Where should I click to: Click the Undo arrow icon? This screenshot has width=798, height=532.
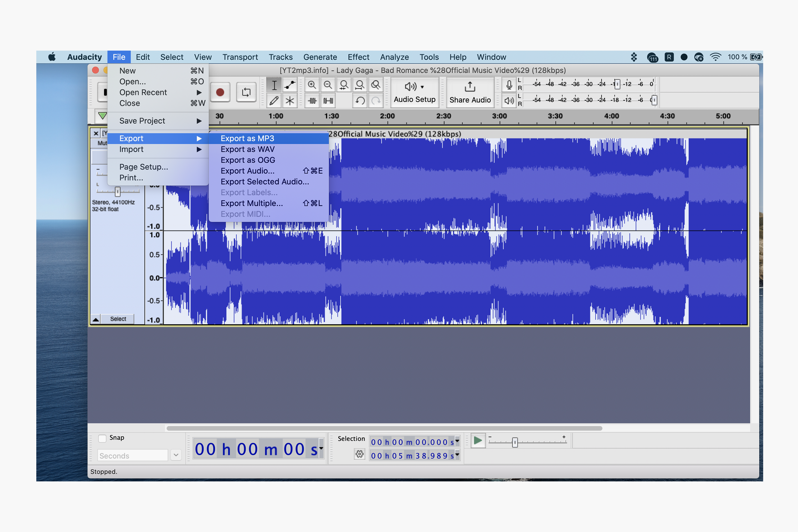tap(359, 100)
